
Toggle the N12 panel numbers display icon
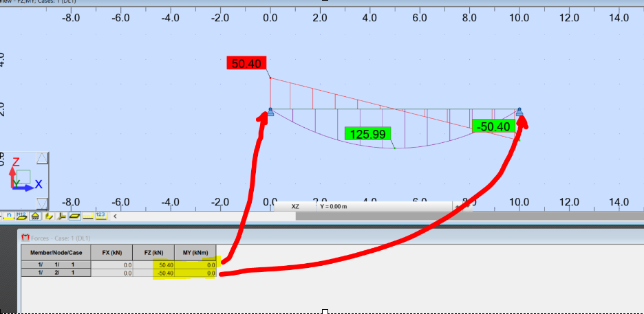coord(22,216)
